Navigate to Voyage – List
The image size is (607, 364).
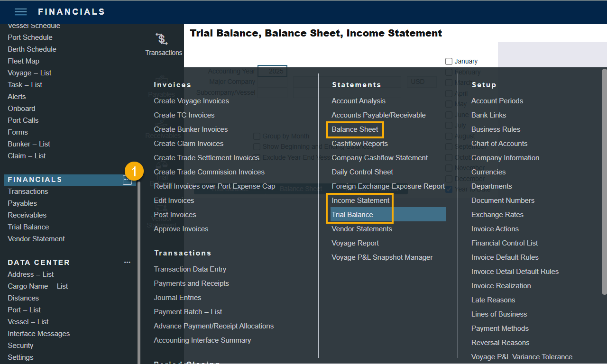click(29, 73)
